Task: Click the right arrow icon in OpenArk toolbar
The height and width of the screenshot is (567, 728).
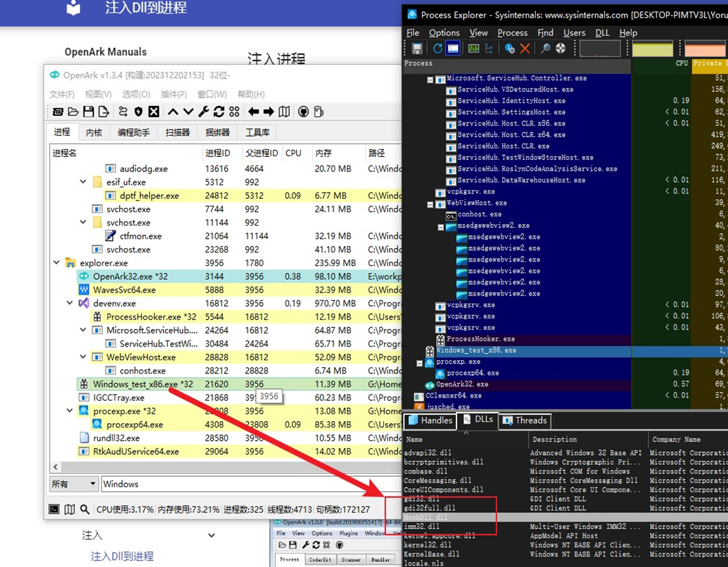Action: coord(269,111)
